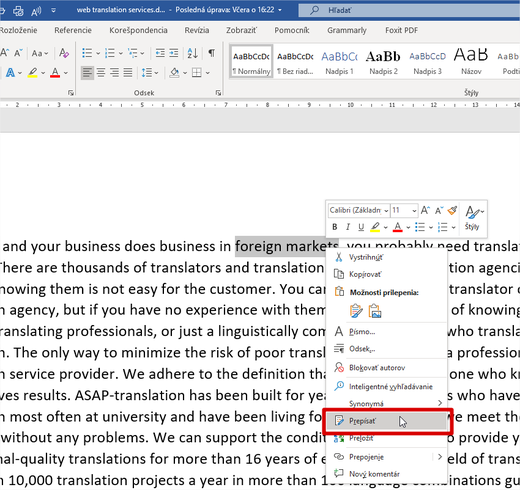Align text left in ribbon
The width and height of the screenshot is (520, 490).
[x=87, y=72]
